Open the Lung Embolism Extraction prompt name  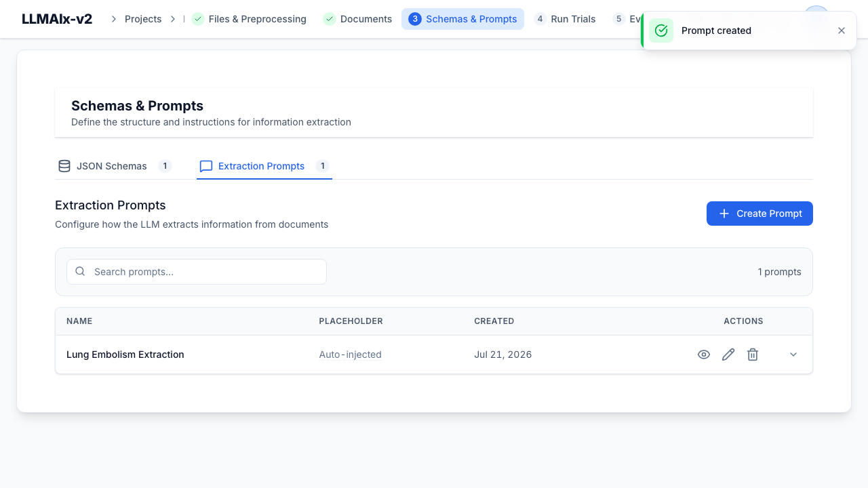pos(125,354)
